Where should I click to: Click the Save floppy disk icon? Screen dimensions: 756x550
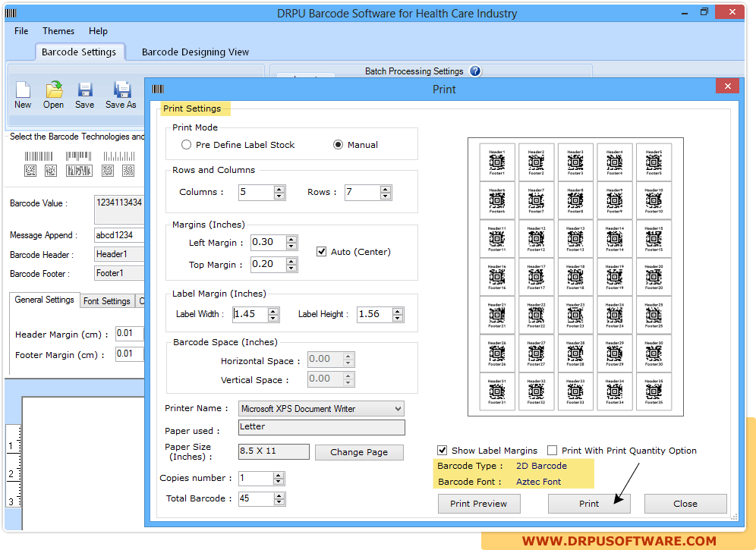tap(85, 90)
